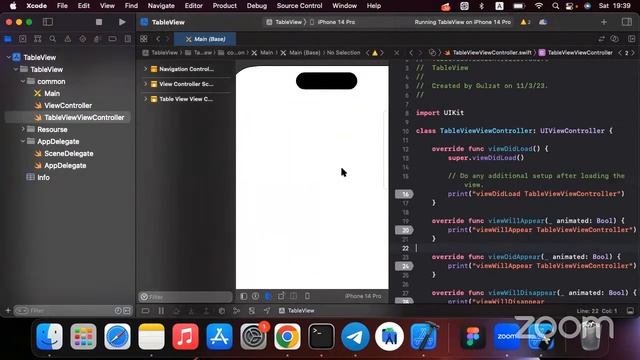Collapse the TableView project root

pyautogui.click(x=9, y=58)
